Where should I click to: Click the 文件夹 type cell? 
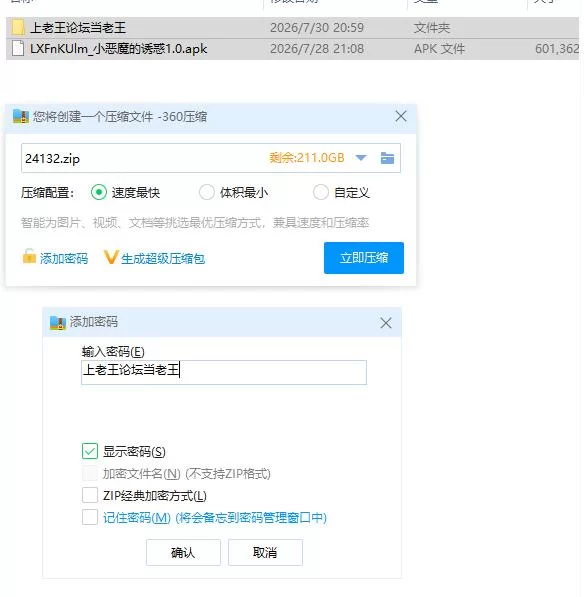point(432,27)
